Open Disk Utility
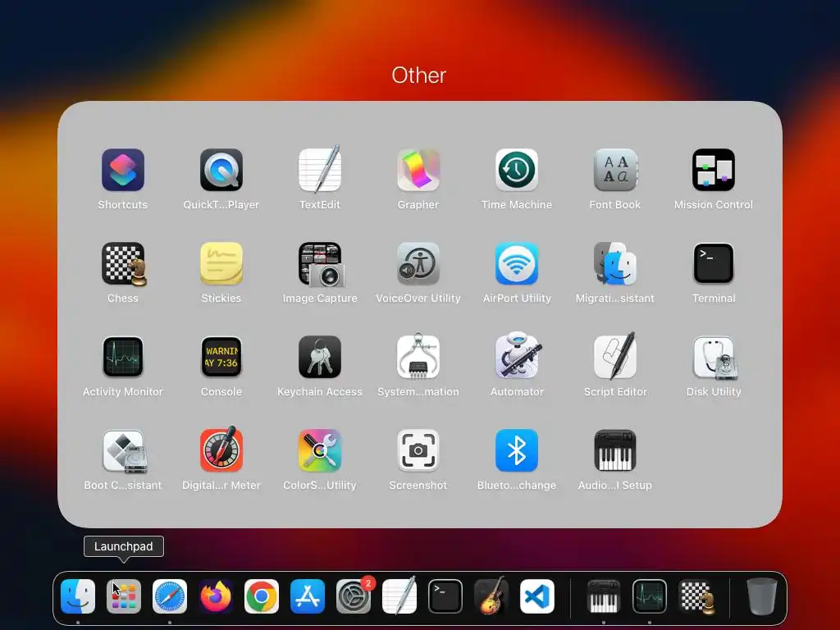The image size is (840, 630). pos(714,357)
